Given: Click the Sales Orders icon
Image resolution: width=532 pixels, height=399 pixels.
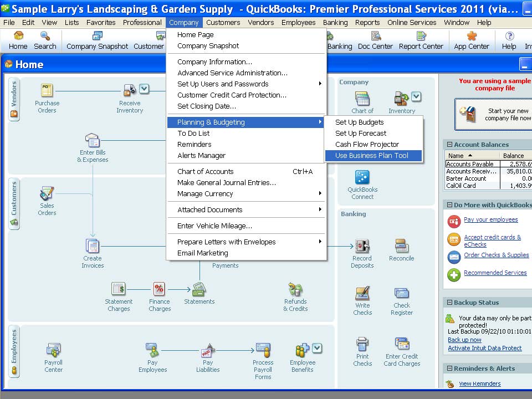Looking at the screenshot, I should (x=47, y=193).
